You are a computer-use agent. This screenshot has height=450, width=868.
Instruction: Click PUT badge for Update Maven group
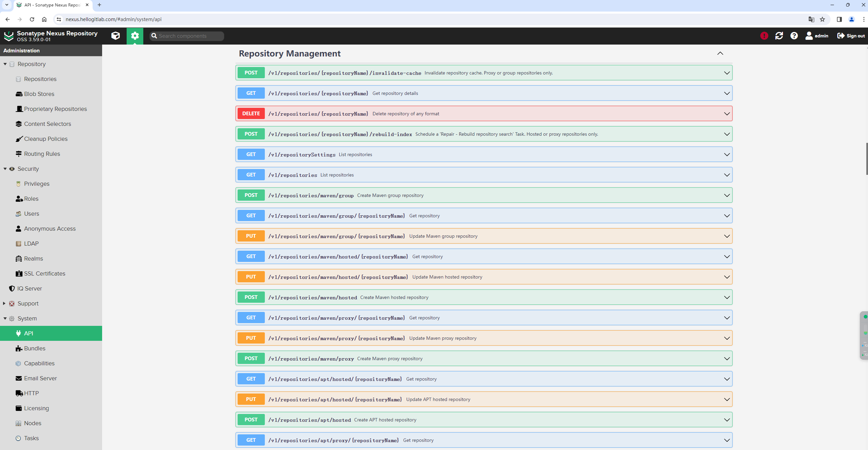coord(251,236)
